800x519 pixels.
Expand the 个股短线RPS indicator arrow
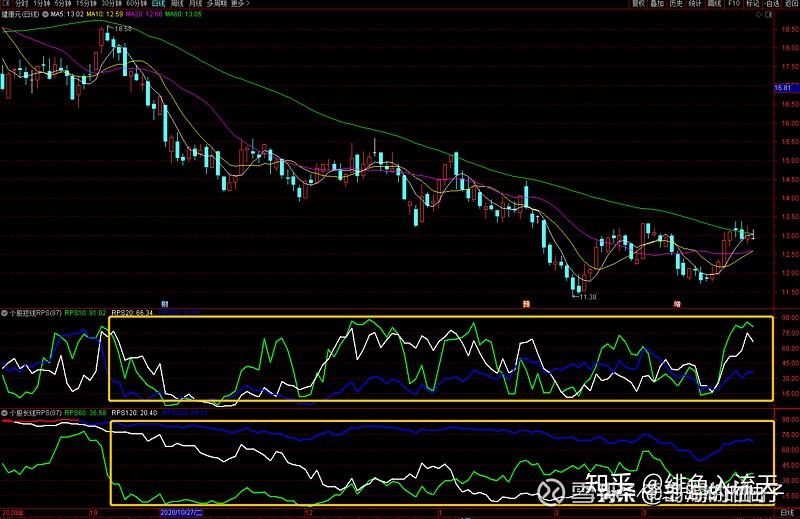(x=4, y=313)
